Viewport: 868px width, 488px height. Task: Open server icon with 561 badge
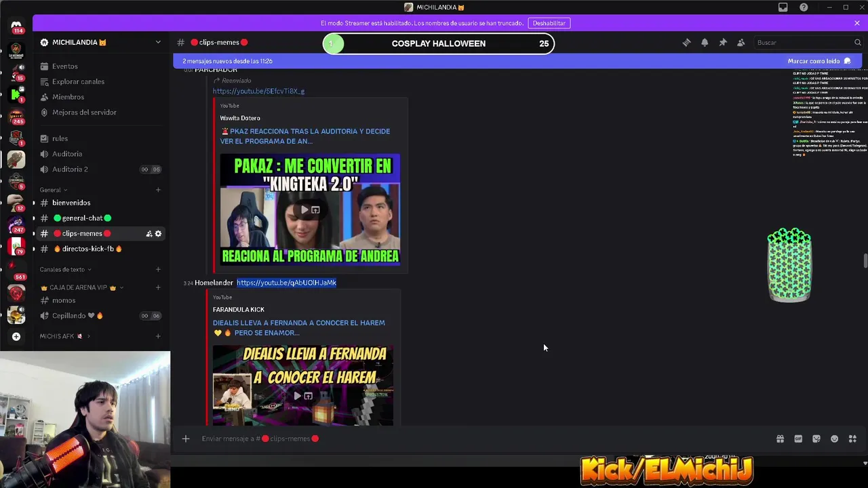(x=16, y=269)
